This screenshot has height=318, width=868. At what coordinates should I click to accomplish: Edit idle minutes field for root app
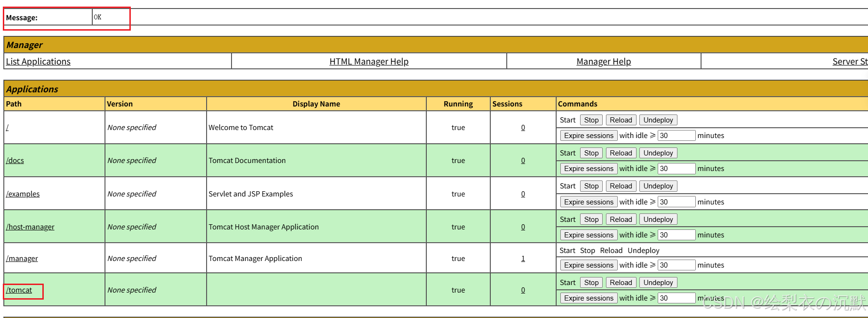pyautogui.click(x=677, y=136)
